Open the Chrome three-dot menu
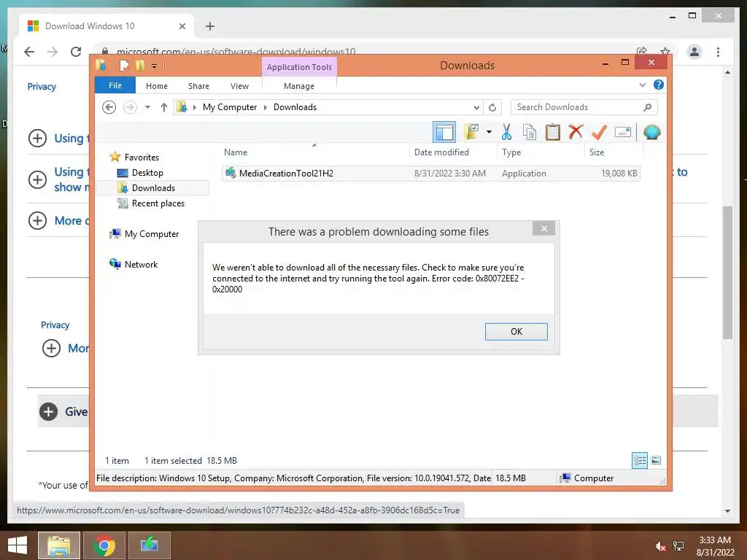 click(x=718, y=52)
